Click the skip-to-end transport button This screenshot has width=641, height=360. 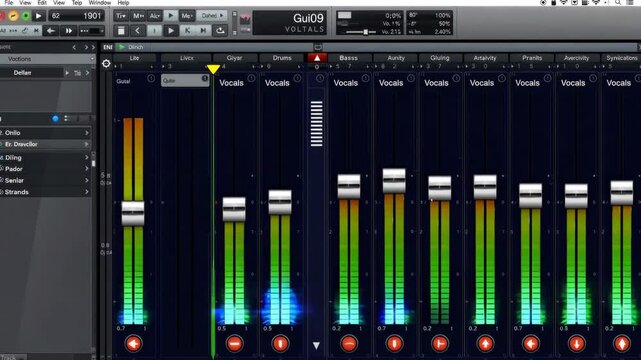point(203,31)
